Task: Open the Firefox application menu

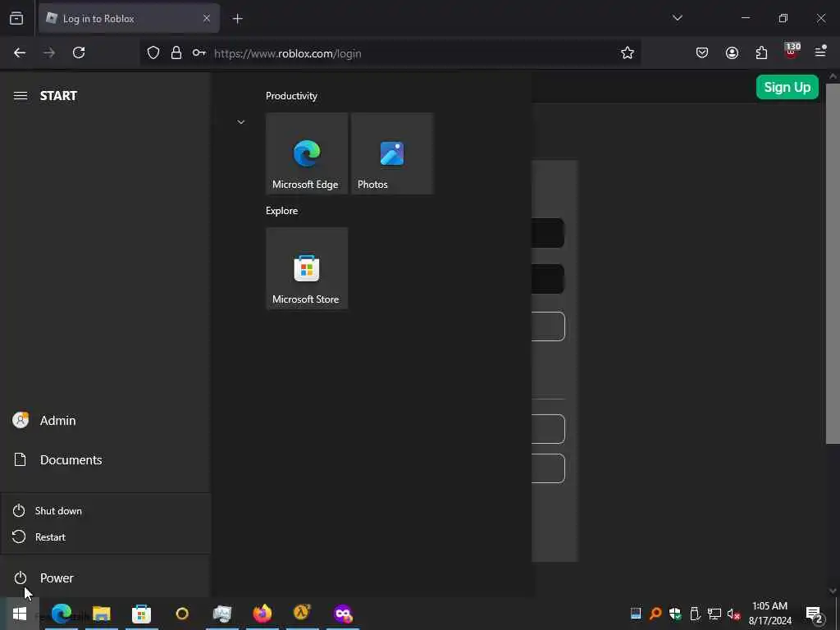Action: point(820,52)
